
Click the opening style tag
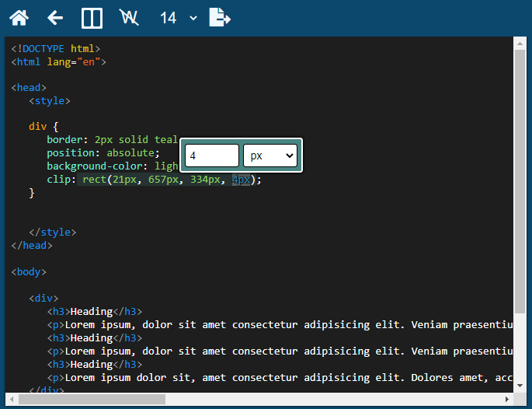pos(50,101)
